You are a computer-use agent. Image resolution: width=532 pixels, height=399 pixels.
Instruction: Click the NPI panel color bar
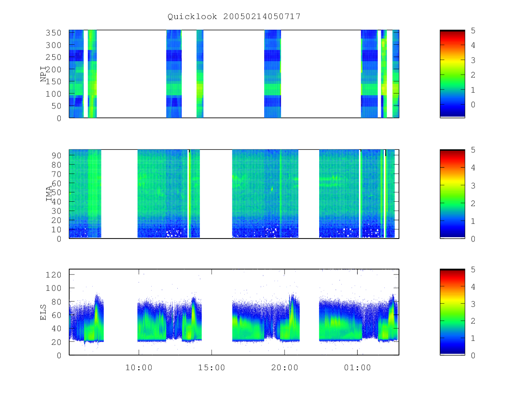point(452,74)
